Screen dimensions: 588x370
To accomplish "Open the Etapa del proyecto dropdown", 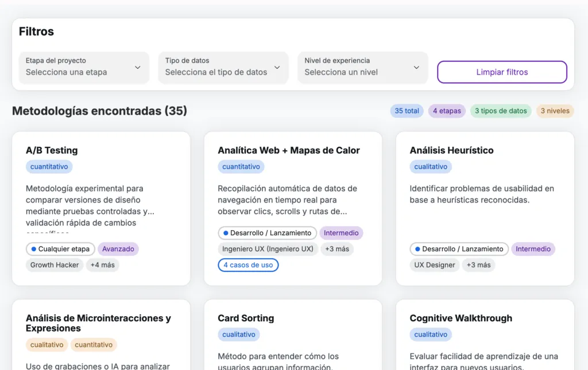I will coord(83,67).
